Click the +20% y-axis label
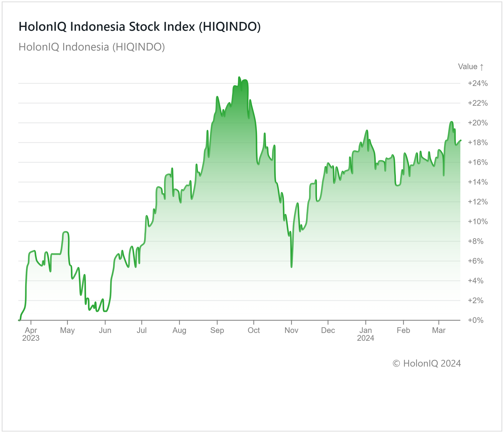Viewport: 504px width, 433px height. pyautogui.click(x=478, y=123)
